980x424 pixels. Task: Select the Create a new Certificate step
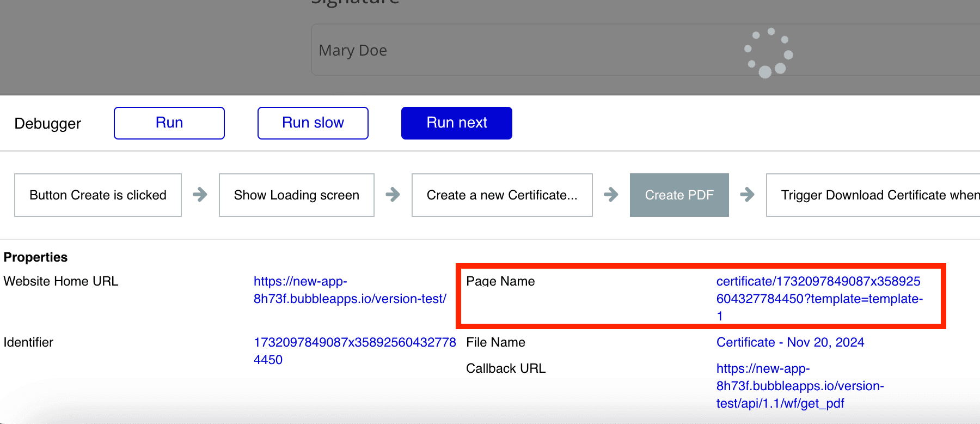(501, 195)
